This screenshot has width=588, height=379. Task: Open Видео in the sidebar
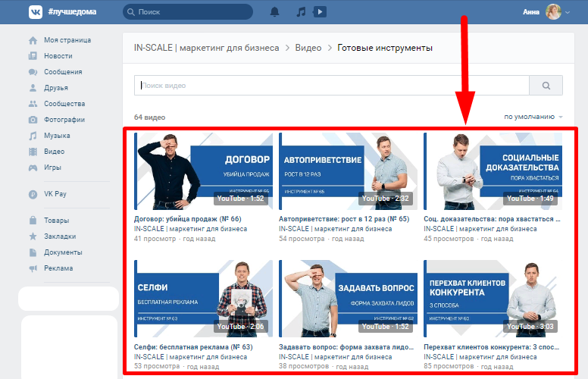pyautogui.click(x=54, y=152)
